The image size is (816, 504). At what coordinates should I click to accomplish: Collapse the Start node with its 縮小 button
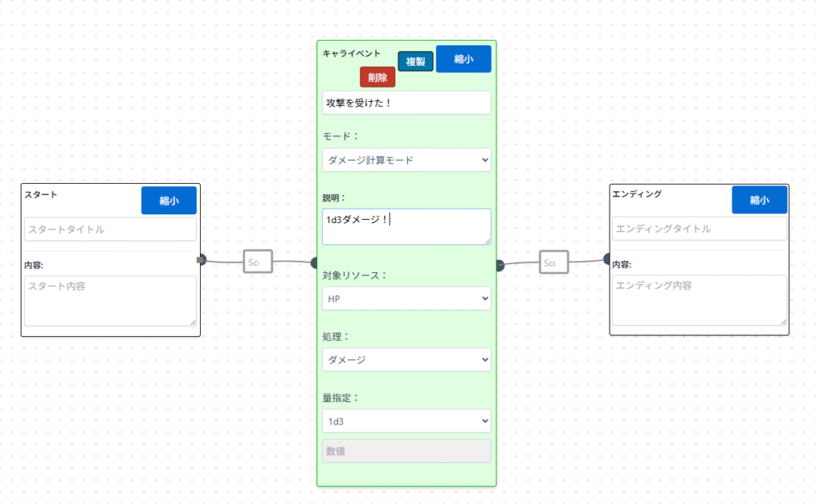[x=169, y=201]
